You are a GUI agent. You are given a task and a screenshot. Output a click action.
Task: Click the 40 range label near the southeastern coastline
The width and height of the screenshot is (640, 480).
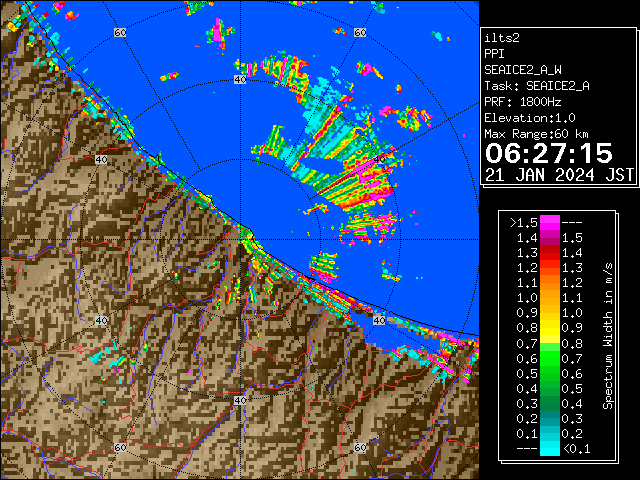click(379, 320)
